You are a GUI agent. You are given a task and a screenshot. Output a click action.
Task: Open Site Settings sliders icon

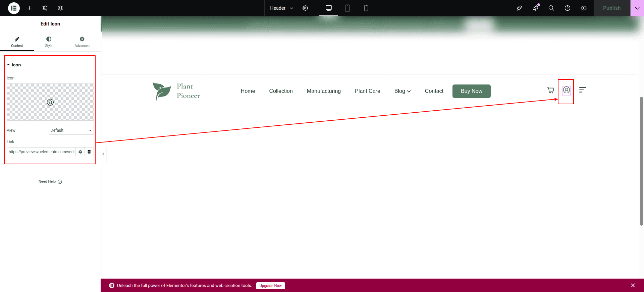click(x=45, y=8)
